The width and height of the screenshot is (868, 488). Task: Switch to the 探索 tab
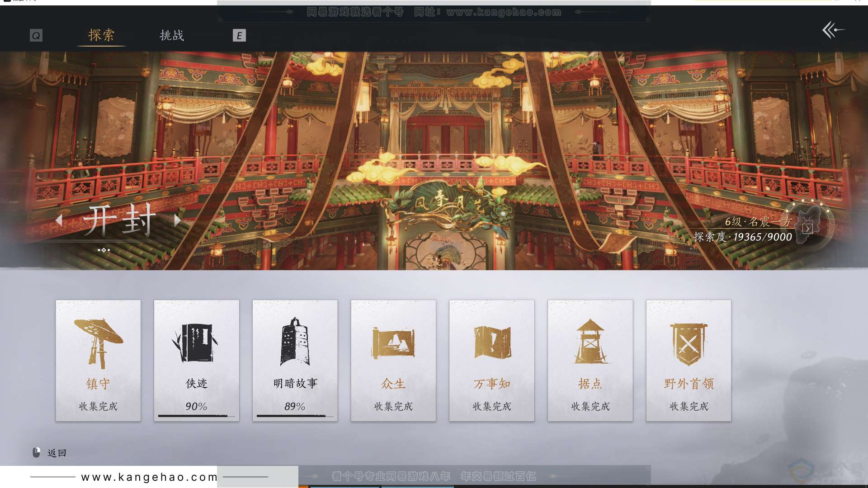tap(101, 35)
